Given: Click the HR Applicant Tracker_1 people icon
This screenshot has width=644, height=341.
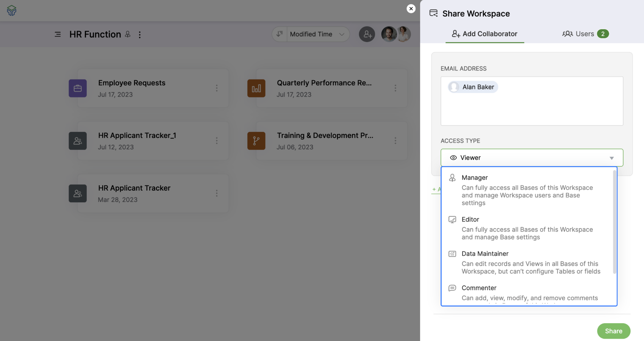Looking at the screenshot, I should point(78,141).
